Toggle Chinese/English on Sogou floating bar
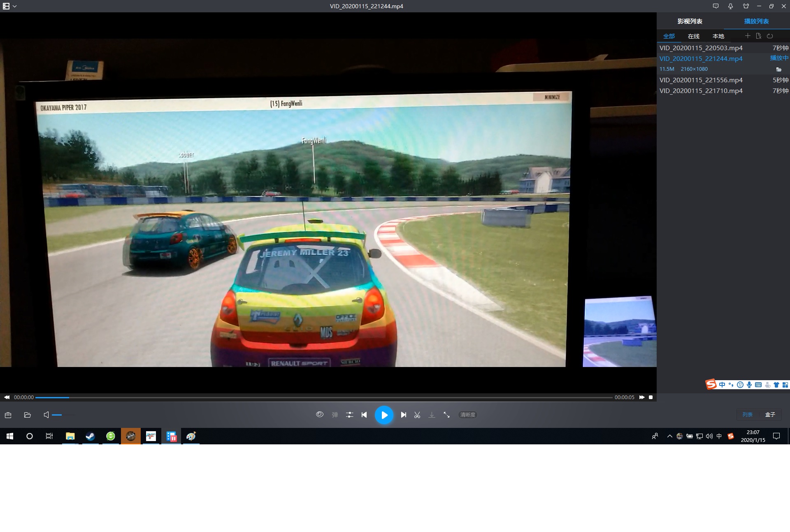Viewport: 790px width, 532px height. click(722, 385)
